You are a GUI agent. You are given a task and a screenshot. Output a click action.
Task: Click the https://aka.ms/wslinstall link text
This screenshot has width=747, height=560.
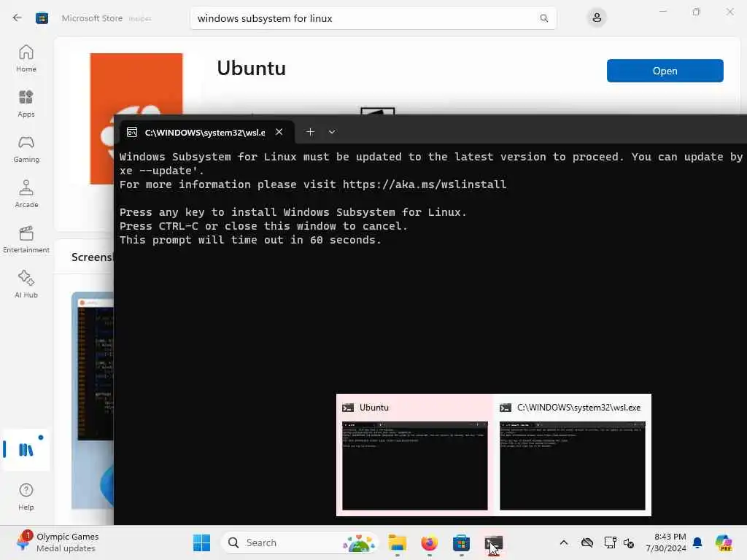click(x=425, y=184)
